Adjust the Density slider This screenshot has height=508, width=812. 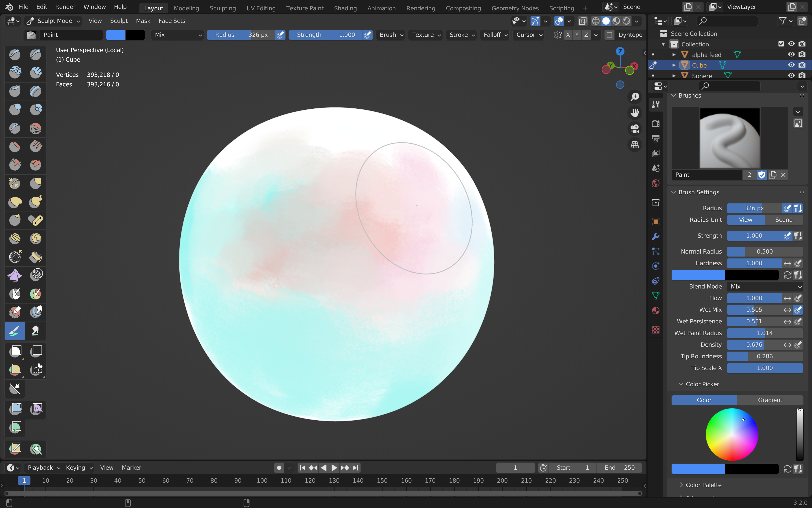(754, 345)
